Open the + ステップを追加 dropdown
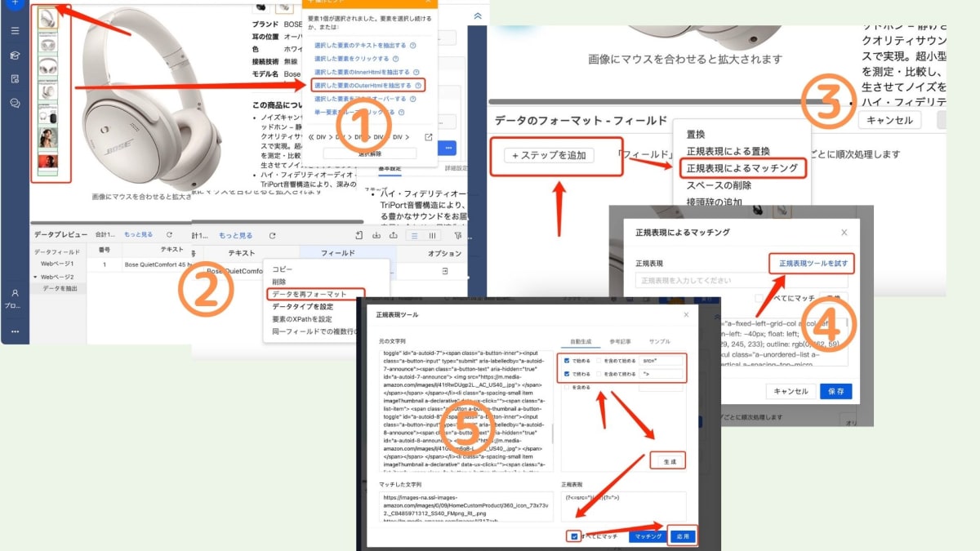980x551 pixels. pyautogui.click(x=549, y=155)
